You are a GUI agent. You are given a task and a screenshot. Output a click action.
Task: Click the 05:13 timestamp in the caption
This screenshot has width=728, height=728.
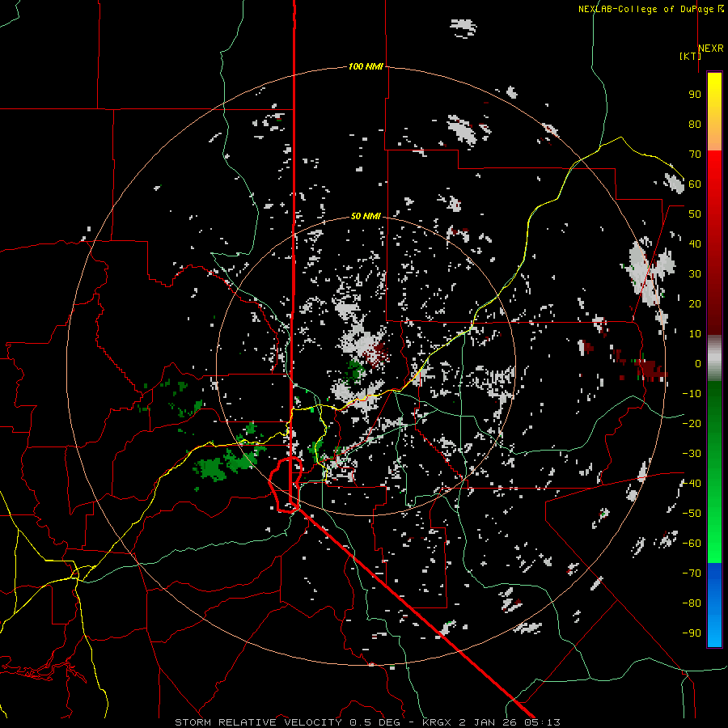pyautogui.click(x=542, y=722)
